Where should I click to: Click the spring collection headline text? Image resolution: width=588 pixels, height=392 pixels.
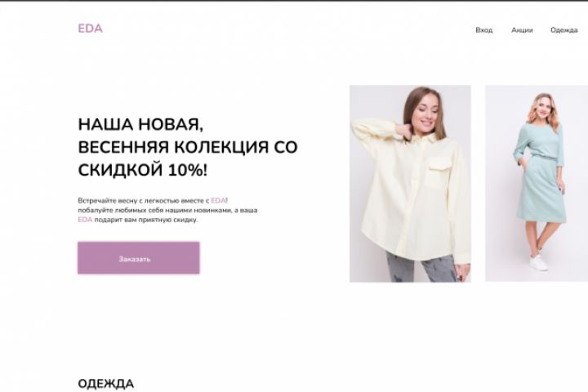[x=188, y=147]
